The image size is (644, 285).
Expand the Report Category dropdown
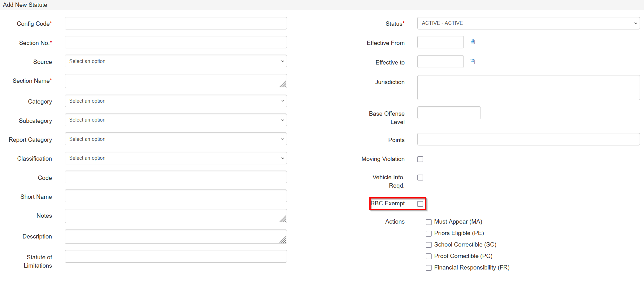(176, 139)
